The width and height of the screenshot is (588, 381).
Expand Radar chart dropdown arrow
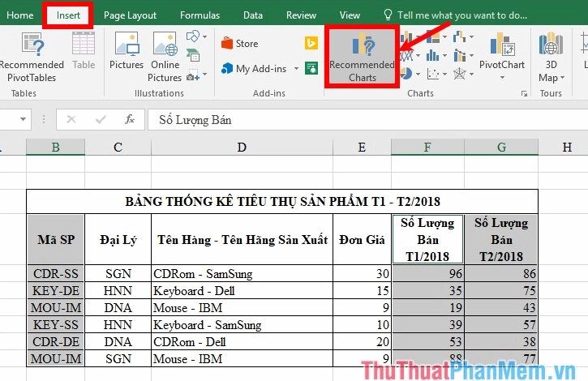471,74
